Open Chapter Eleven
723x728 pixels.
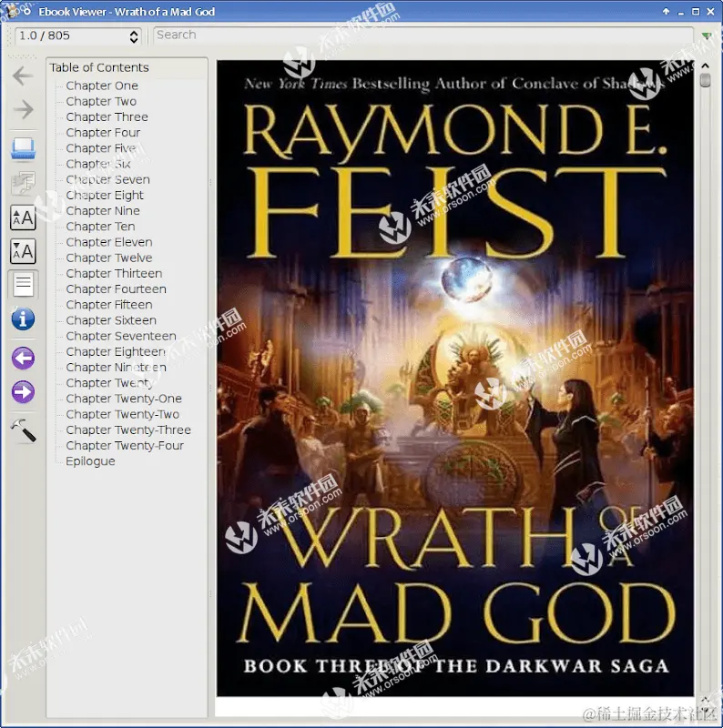(x=109, y=242)
